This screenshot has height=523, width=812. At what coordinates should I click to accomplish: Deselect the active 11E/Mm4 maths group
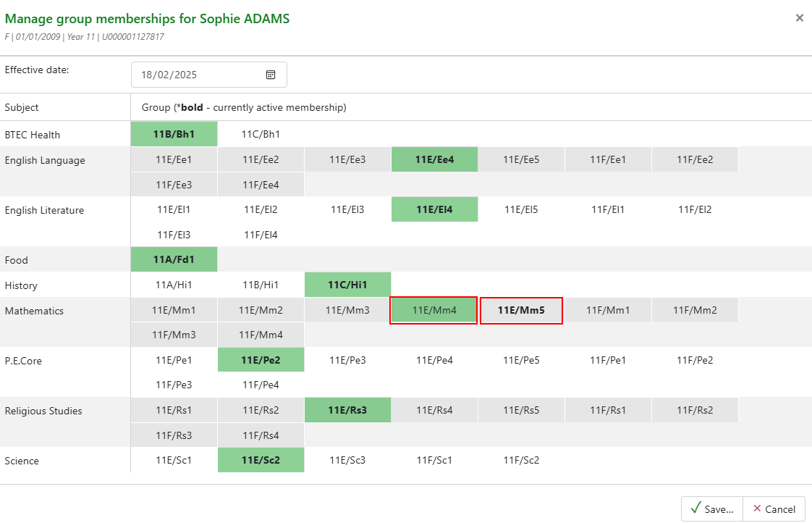[434, 311]
